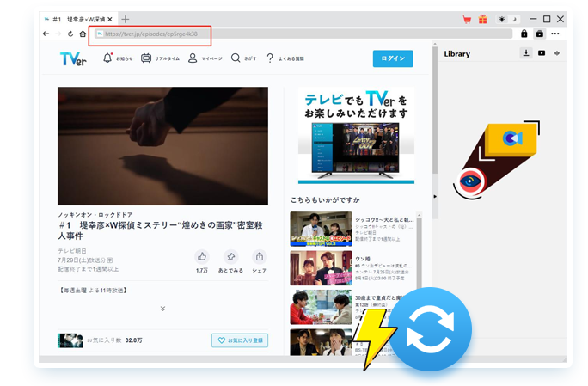Open マイページ user menu
Viewport: 588px width, 386px height.
(205, 58)
